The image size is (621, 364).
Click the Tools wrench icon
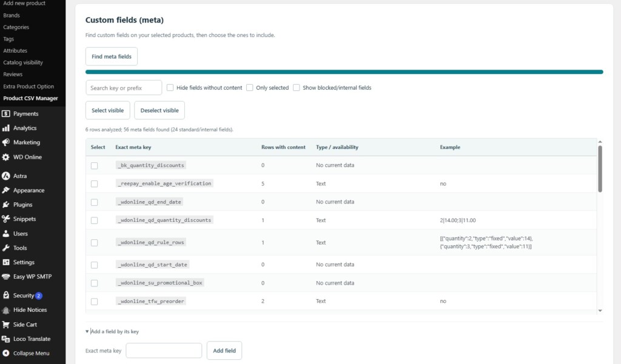pyautogui.click(x=6, y=248)
